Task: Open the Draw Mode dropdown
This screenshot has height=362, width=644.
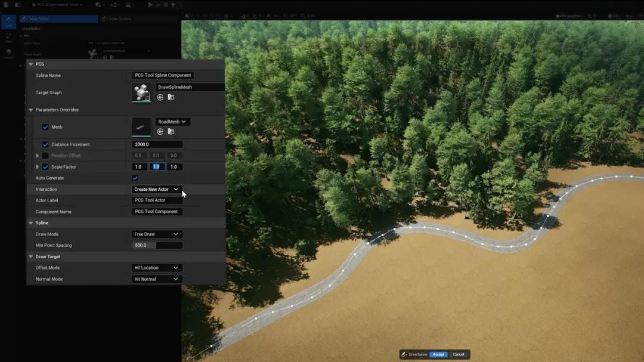Action: (x=156, y=234)
